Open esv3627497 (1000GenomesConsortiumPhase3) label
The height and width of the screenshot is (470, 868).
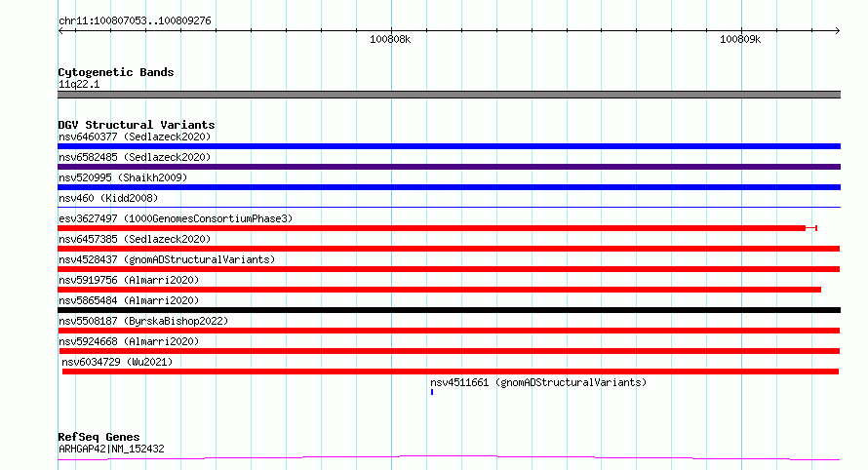tap(176, 218)
